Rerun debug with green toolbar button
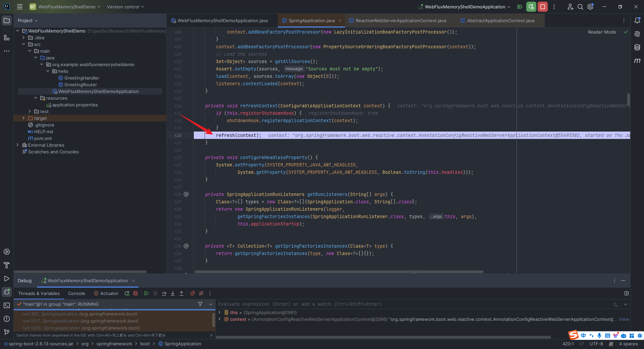Viewport: 644px width, 349px height. (x=531, y=7)
